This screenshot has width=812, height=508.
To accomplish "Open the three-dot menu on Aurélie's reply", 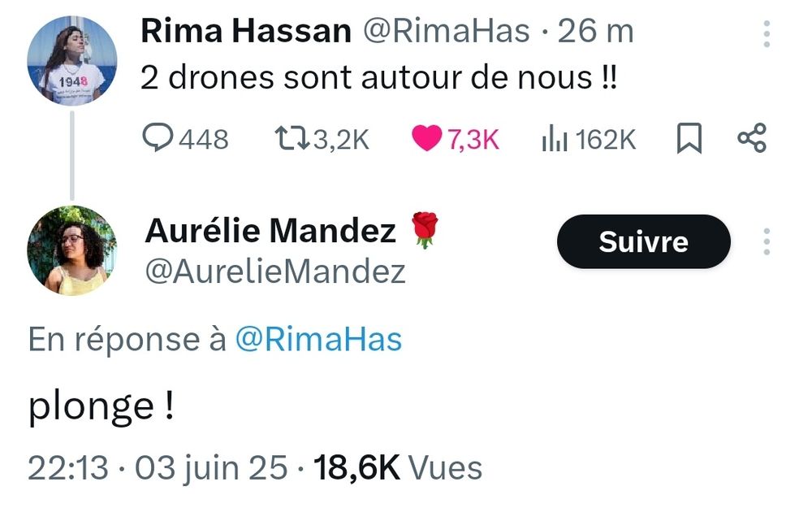I will (768, 241).
